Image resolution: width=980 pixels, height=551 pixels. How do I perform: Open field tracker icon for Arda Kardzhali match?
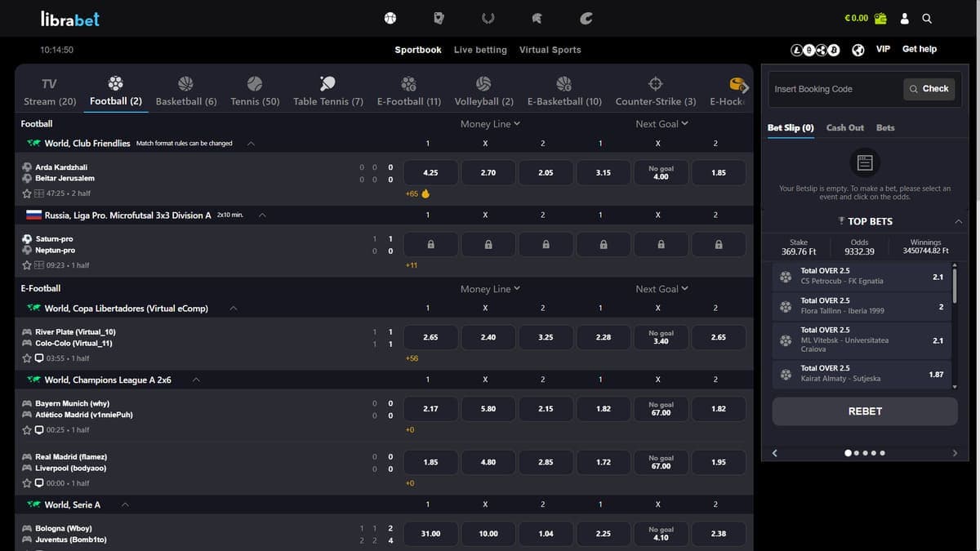[x=38, y=193]
